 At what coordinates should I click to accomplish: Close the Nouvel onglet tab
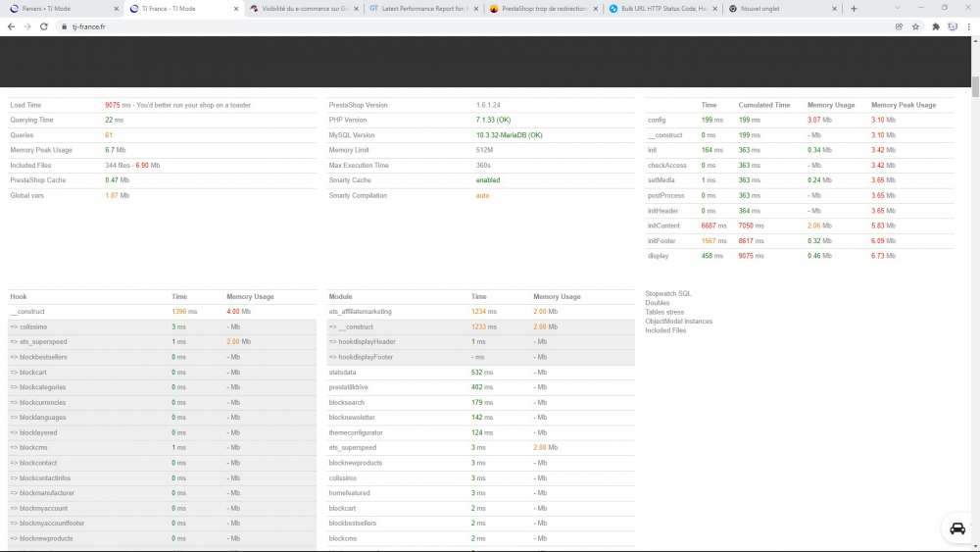pyautogui.click(x=834, y=9)
